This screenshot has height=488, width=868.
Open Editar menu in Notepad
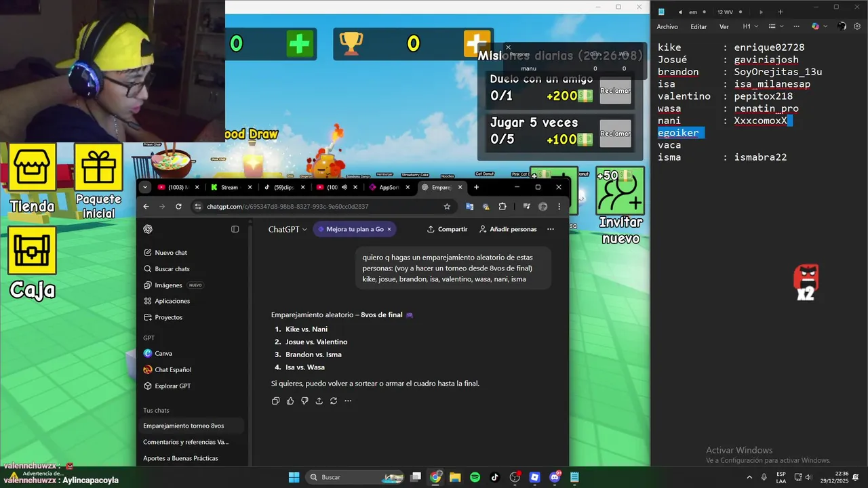click(x=698, y=26)
